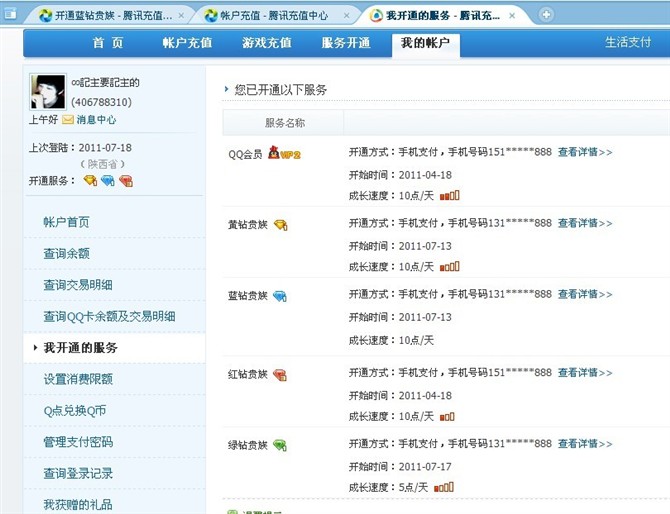Image resolution: width=670 pixels, height=514 pixels.
Task: View details for the 黄钻贵族 service
Action: click(585, 223)
